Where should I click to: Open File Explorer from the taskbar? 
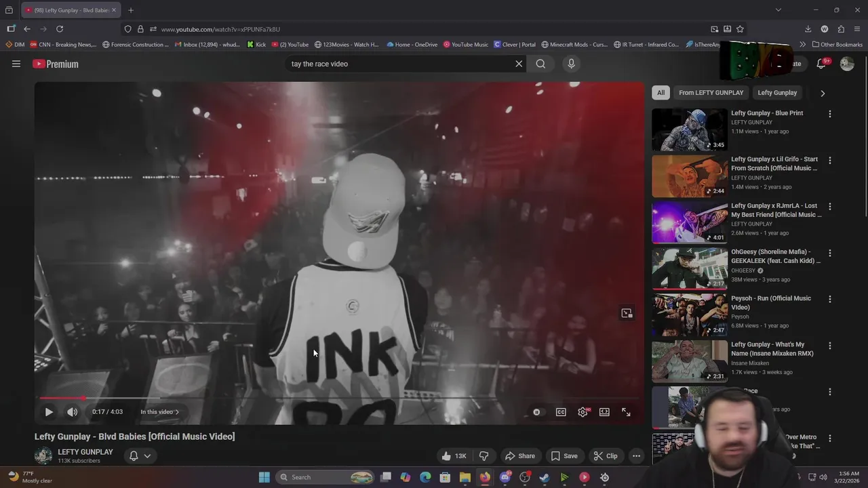pyautogui.click(x=465, y=477)
